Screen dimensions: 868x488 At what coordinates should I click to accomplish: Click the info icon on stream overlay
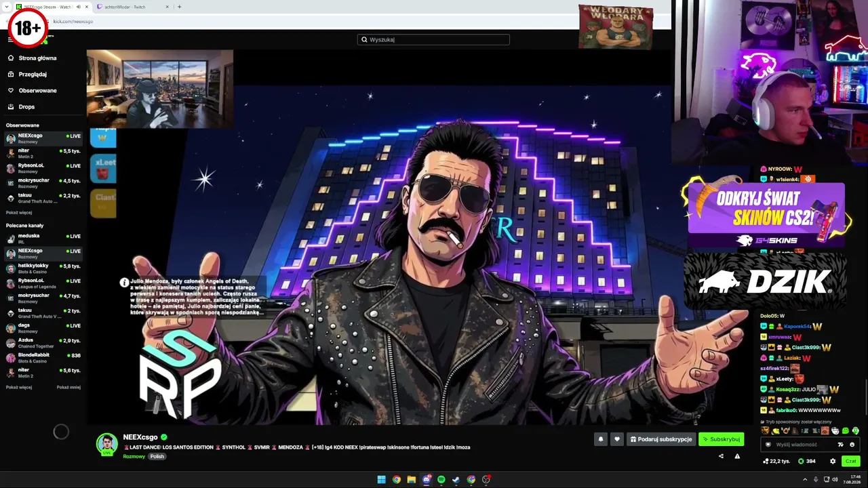[x=124, y=283]
